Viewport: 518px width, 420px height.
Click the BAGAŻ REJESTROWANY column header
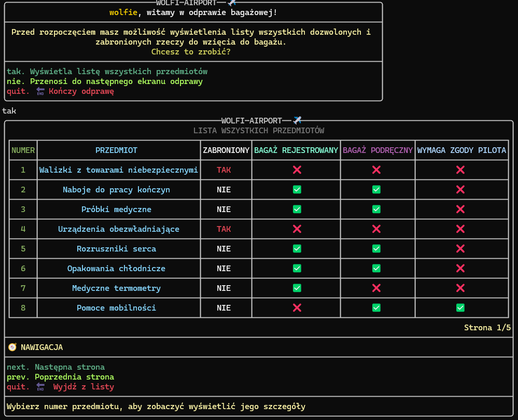click(296, 150)
